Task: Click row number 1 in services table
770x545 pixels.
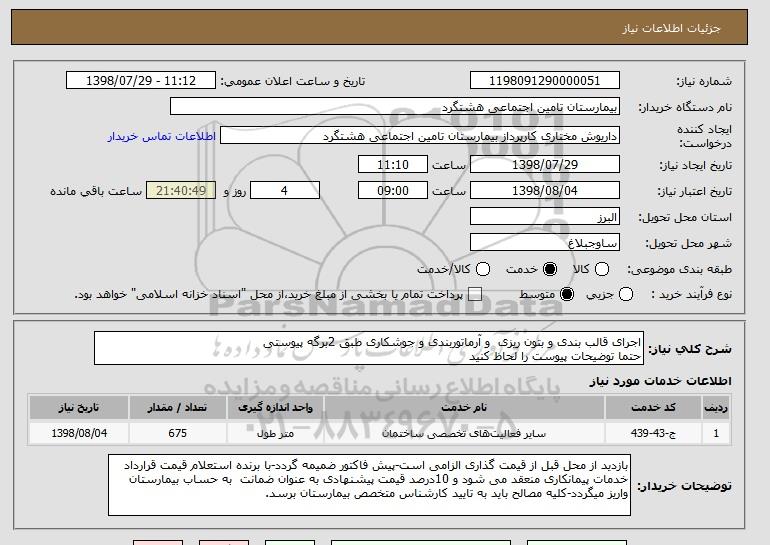Action: coord(716,434)
